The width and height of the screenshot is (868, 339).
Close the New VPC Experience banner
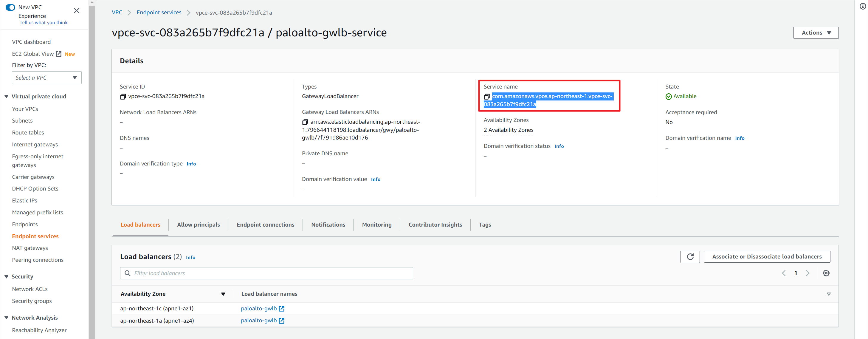tap(77, 11)
